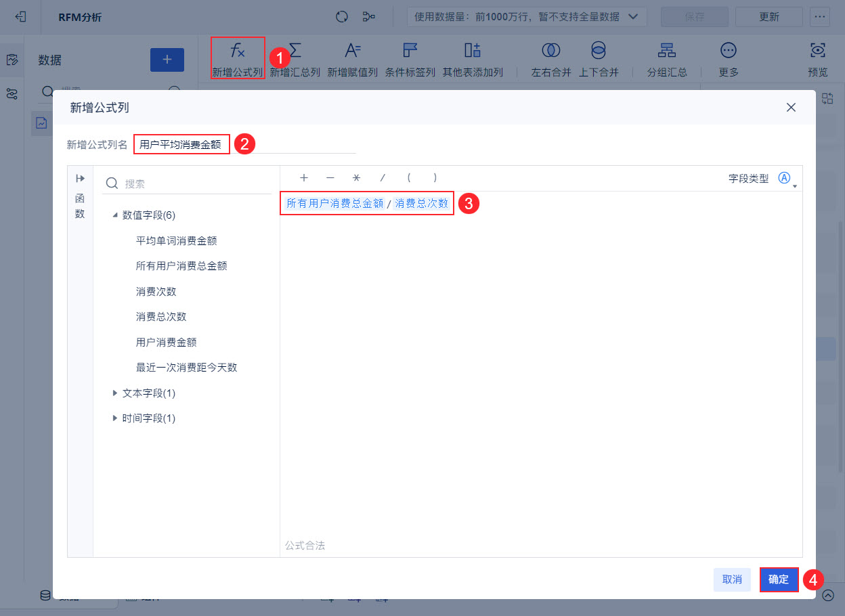The image size is (845, 616).
Task: Insert the plus operator
Action: 304,178
